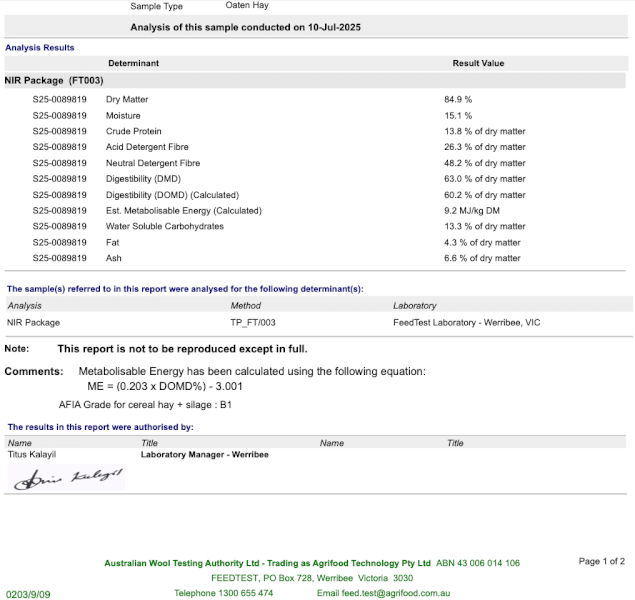This screenshot has width=635, height=600.
Task: Click the Page 1 of 2 indicator
Action: click(601, 562)
